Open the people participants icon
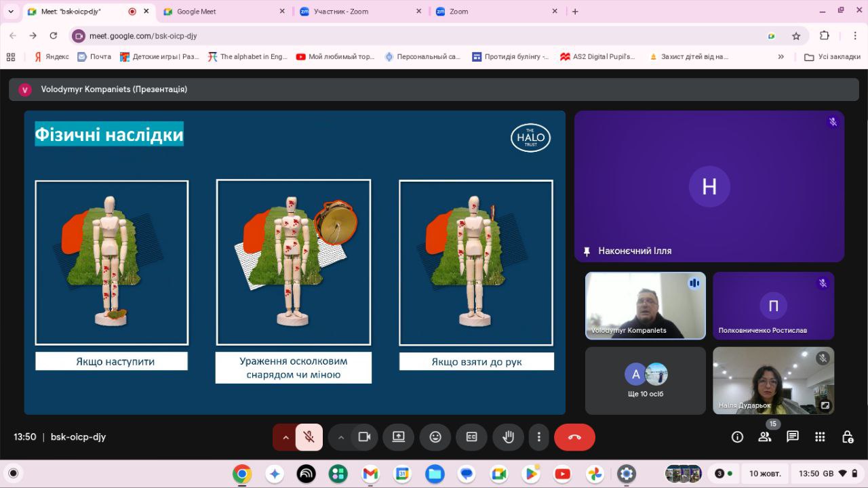 tap(765, 437)
